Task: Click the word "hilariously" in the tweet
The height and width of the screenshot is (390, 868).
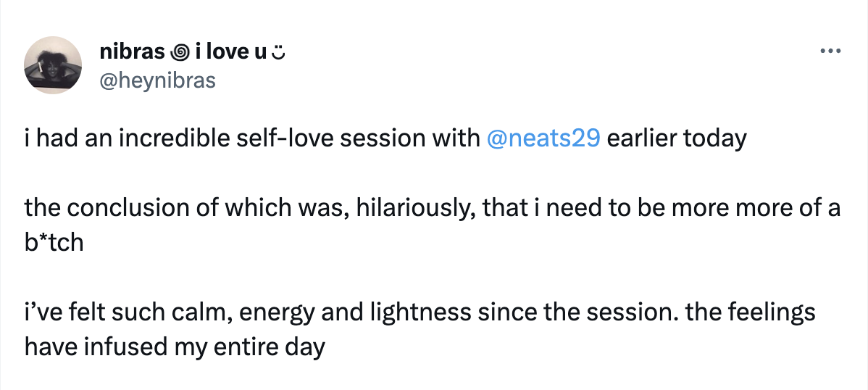Action: pyautogui.click(x=414, y=209)
